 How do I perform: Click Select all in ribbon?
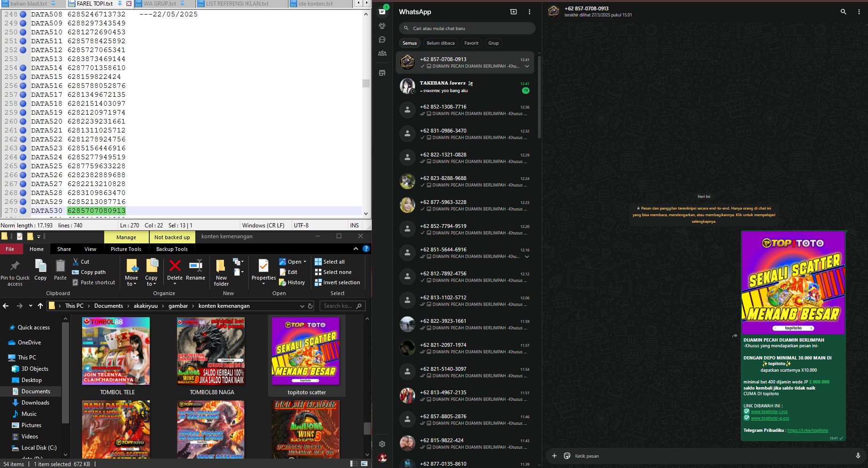(330, 262)
